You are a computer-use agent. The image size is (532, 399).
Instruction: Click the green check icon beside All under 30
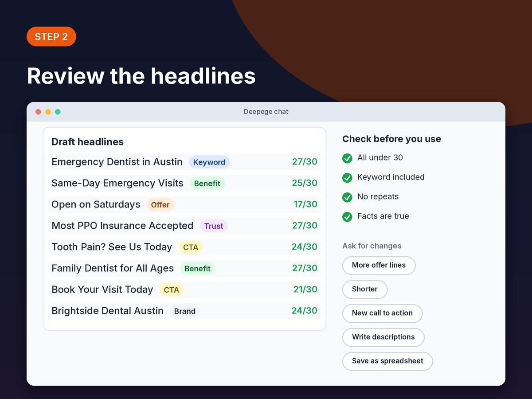[x=347, y=158]
